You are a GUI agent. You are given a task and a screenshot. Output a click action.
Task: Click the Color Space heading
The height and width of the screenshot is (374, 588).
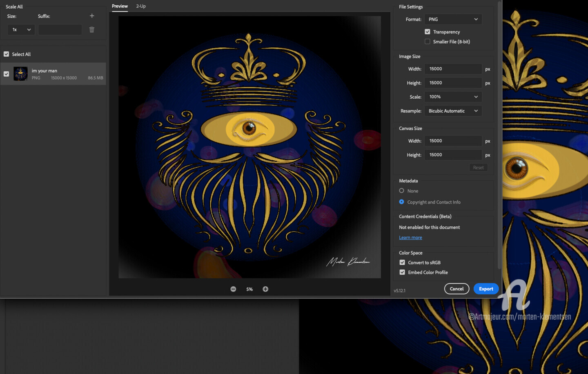click(411, 253)
